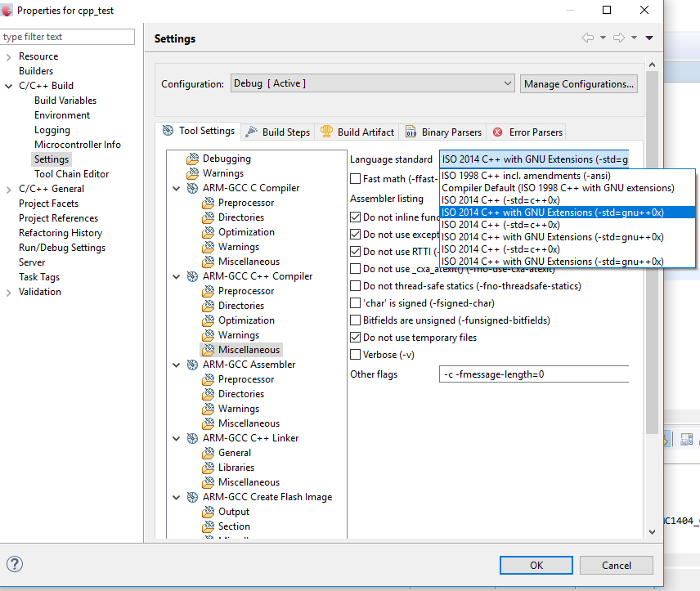700x591 pixels.
Task: Click the Section icon under ARM-GCC Create Flash Image
Action: coord(208,526)
